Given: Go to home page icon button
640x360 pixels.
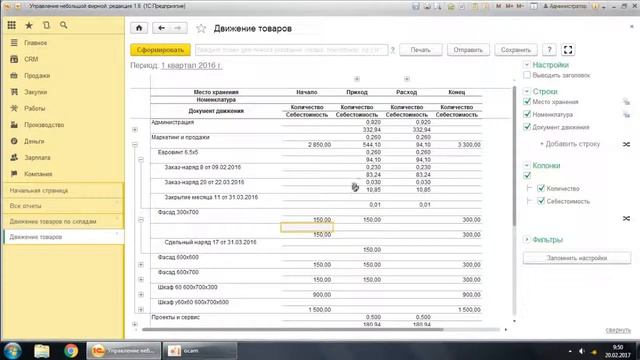Looking at the screenshot, I should pos(139,28).
